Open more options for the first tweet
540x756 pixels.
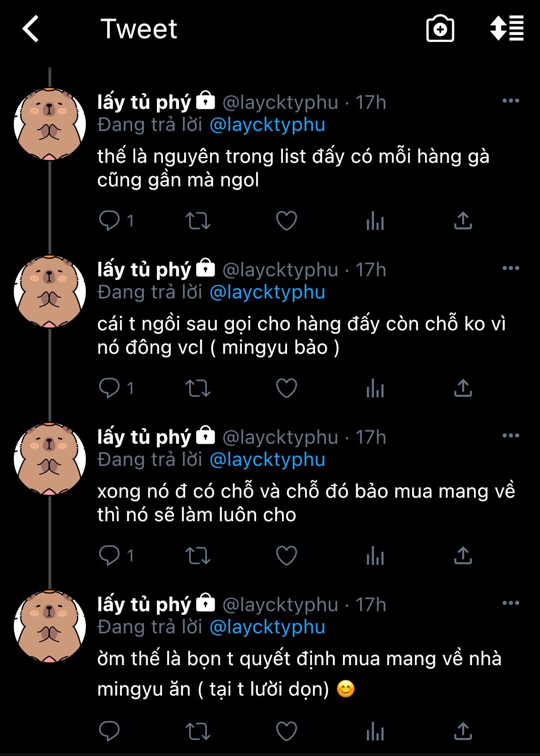point(510,101)
